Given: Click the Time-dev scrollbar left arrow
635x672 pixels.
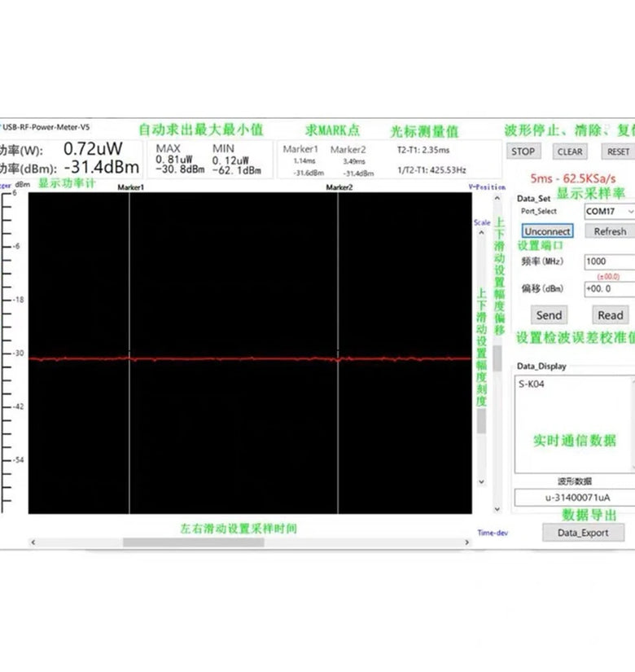Looking at the screenshot, I should coord(33,542).
